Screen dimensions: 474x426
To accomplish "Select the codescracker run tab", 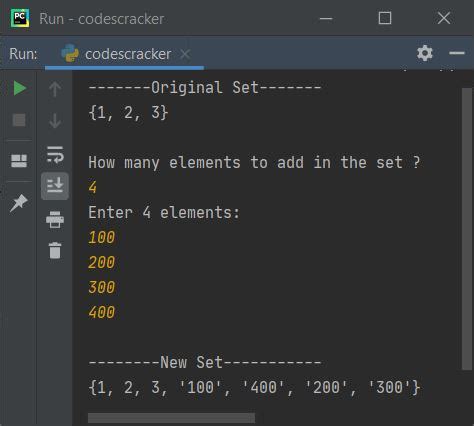I will 124,54.
